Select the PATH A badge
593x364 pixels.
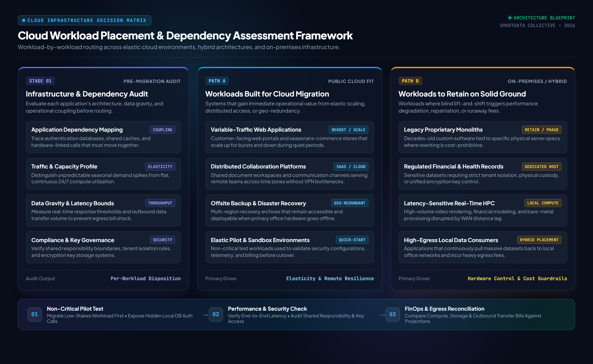point(217,81)
